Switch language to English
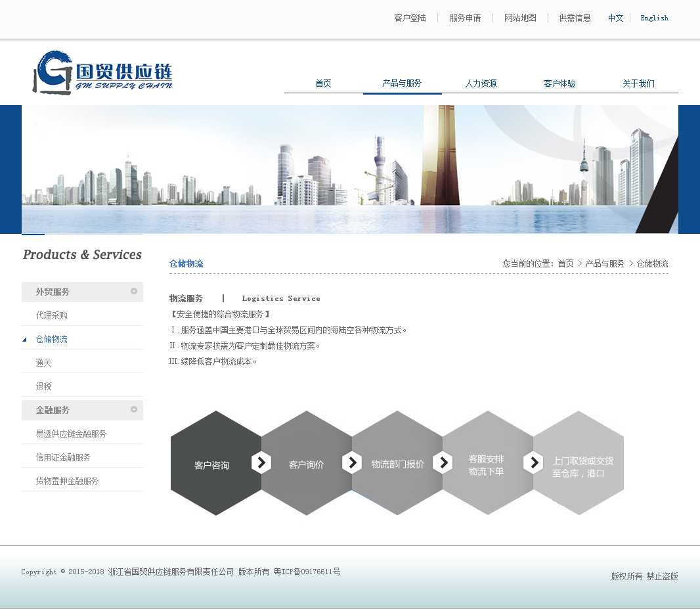The width and height of the screenshot is (700, 609). pyautogui.click(x=654, y=18)
